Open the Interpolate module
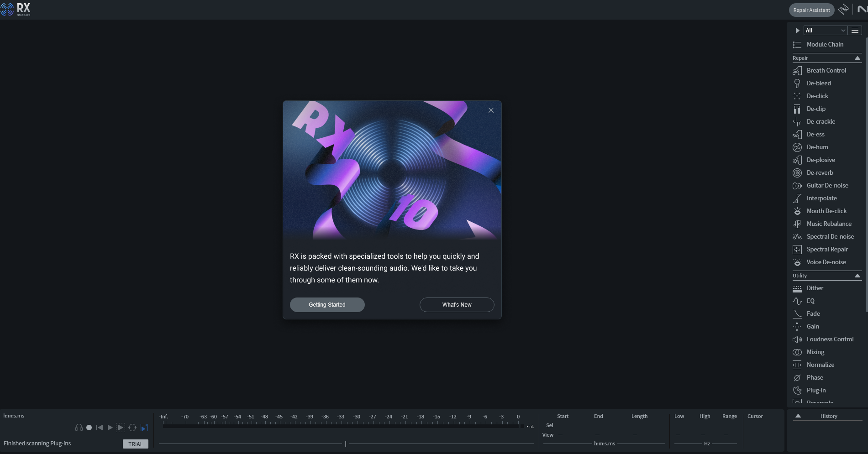 point(826,198)
